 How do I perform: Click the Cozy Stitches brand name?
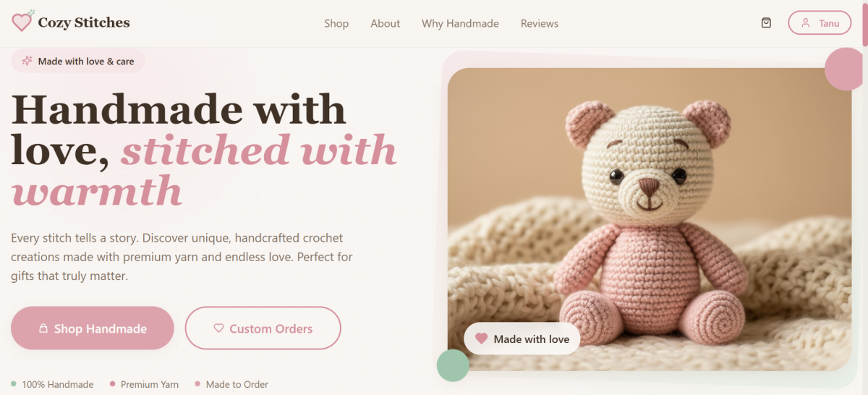(84, 22)
